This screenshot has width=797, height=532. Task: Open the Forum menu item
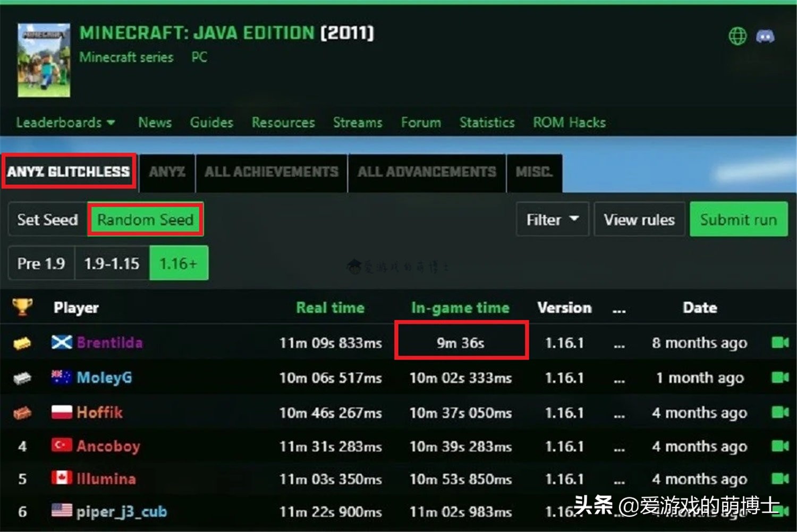(421, 123)
